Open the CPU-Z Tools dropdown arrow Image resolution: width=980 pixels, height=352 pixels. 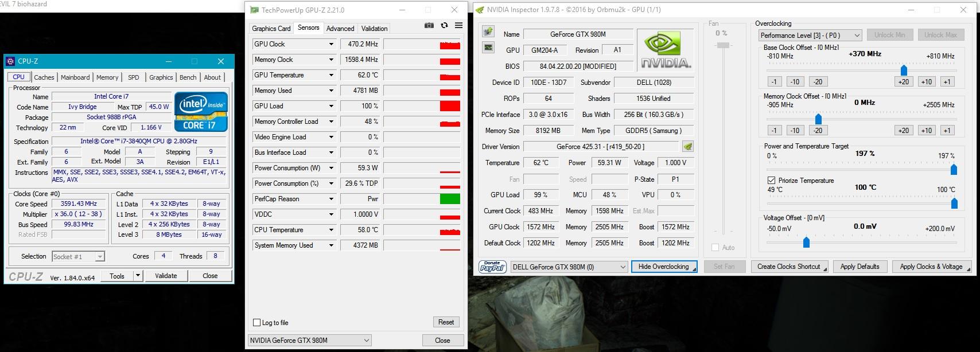tap(138, 276)
